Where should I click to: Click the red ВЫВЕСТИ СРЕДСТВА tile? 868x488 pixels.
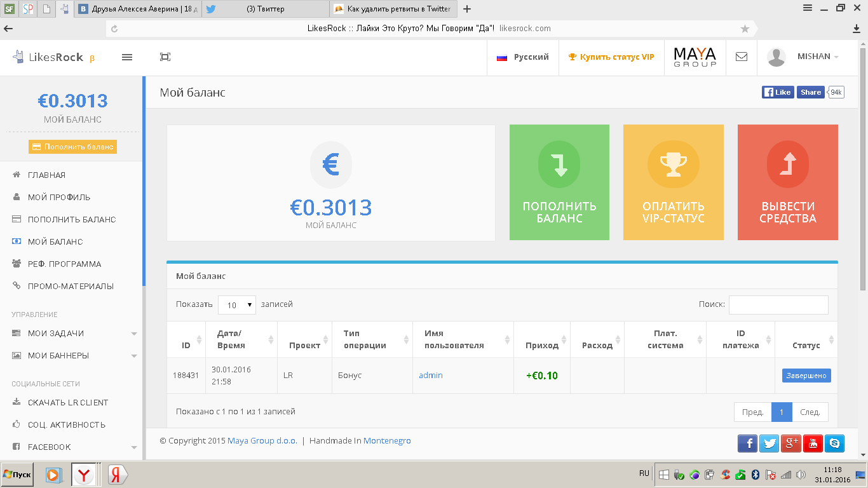[x=788, y=182]
